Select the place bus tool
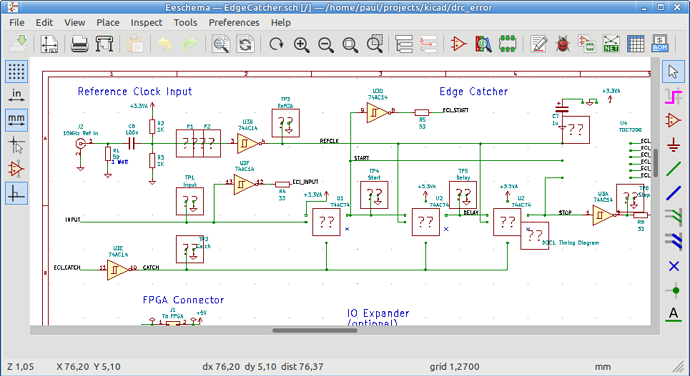The width and height of the screenshot is (690, 376). point(673,193)
